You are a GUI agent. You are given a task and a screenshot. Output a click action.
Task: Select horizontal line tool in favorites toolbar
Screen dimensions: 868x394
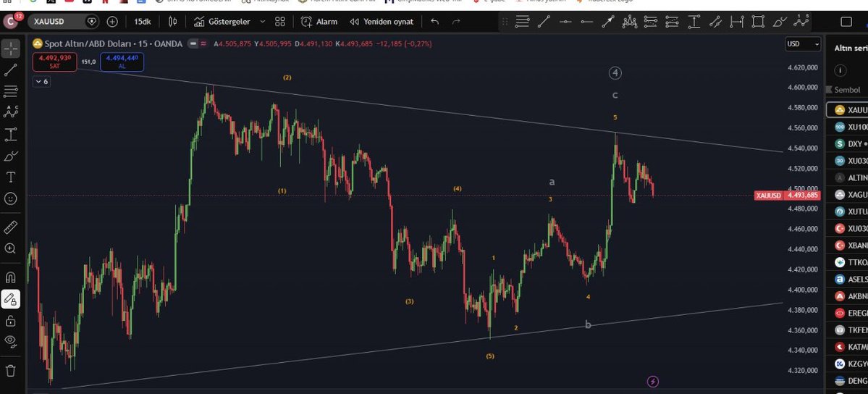[x=565, y=22]
